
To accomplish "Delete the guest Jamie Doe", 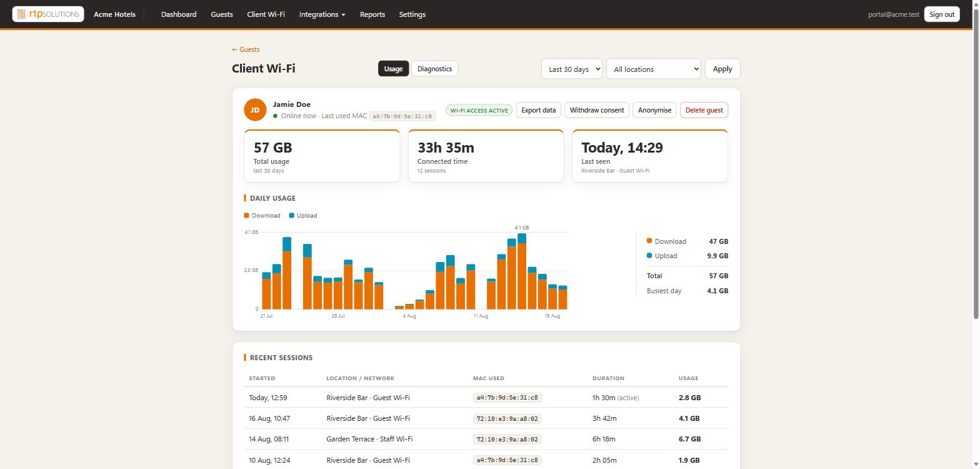I will pyautogui.click(x=704, y=110).
